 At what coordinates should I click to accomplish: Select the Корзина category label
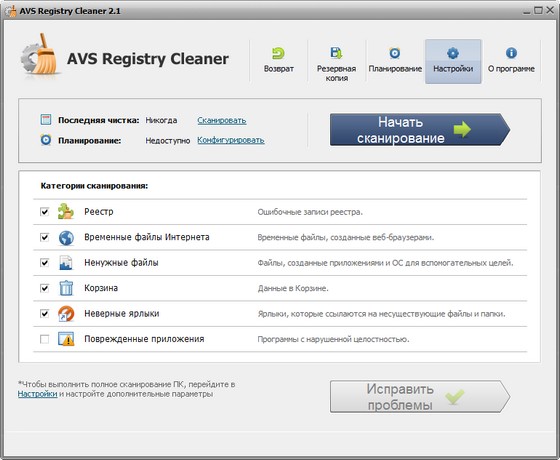(101, 288)
